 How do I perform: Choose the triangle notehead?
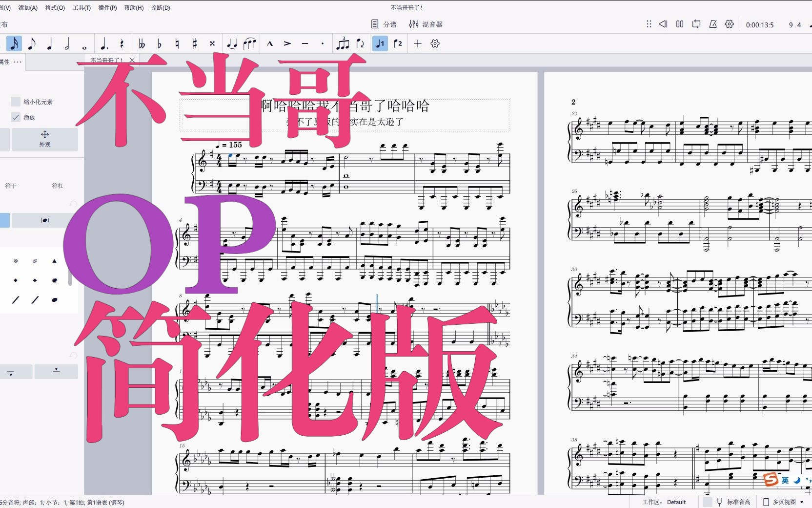[x=54, y=261]
